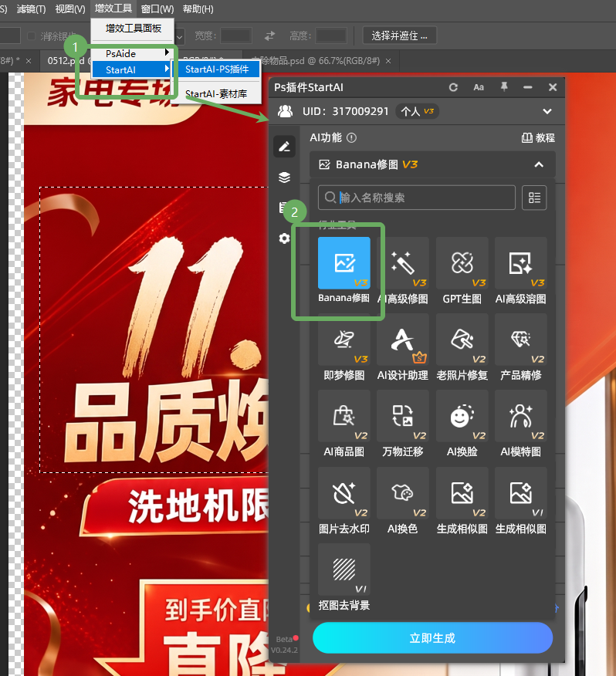This screenshot has height=676, width=616.
Task: Choose StartAI-素材库 from submenu
Action: 217,93
